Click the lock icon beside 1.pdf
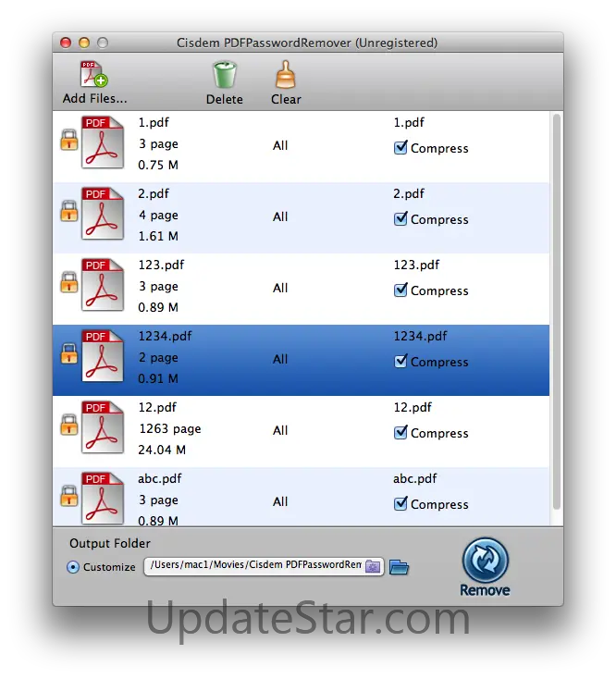 click(68, 141)
